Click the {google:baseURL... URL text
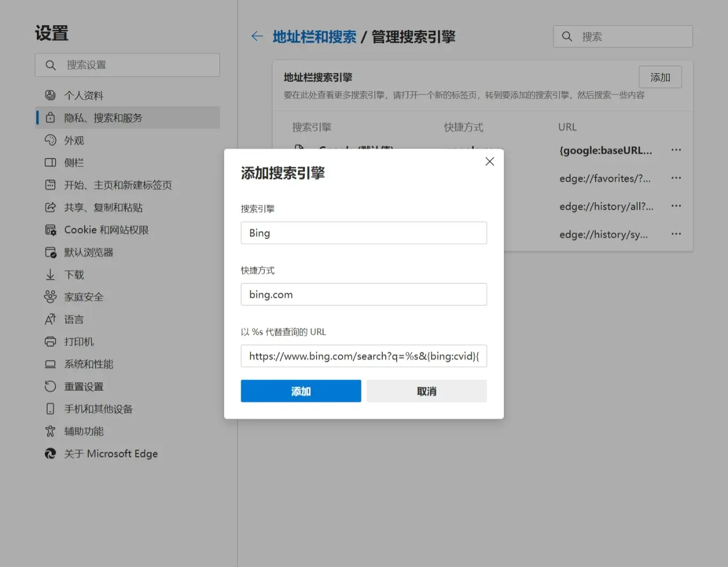The width and height of the screenshot is (728, 567). point(606,151)
